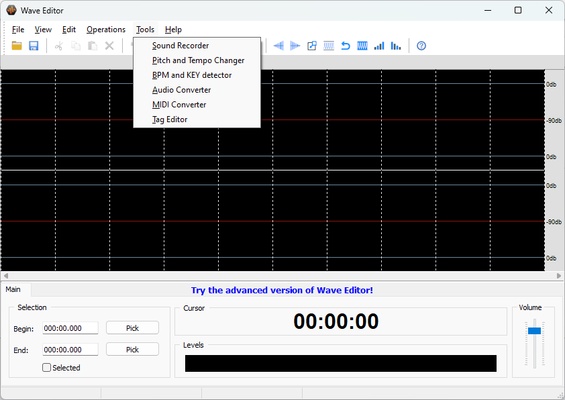Click the blue overlapping-squares toolbar icon
The height and width of the screenshot is (400, 565).
[x=312, y=46]
